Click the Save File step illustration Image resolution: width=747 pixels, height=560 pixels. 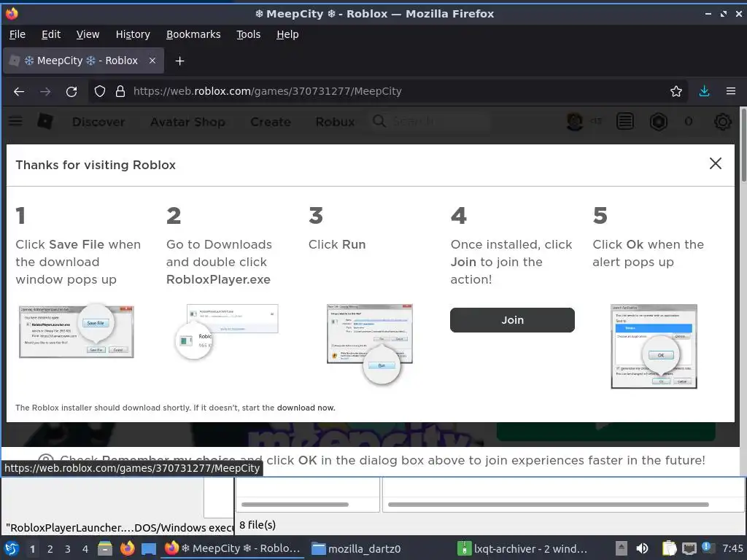click(x=76, y=331)
